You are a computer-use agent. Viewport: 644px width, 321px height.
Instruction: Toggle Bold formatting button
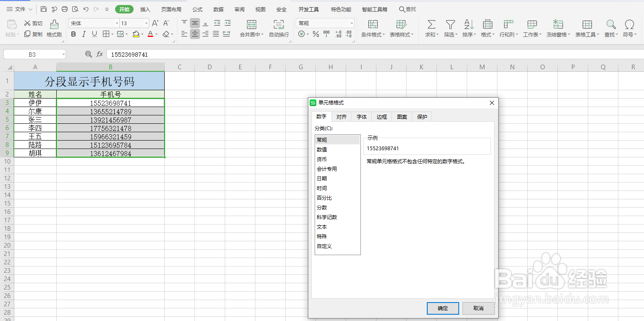pos(74,34)
